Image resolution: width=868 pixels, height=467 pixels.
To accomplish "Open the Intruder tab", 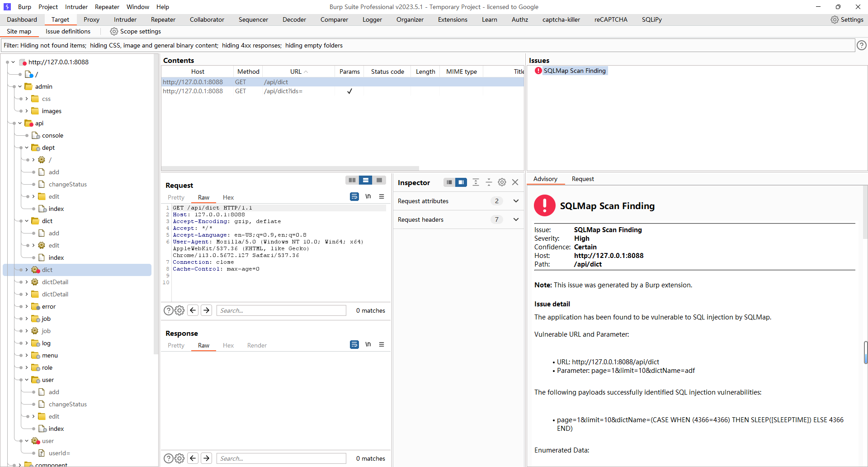I will click(125, 19).
